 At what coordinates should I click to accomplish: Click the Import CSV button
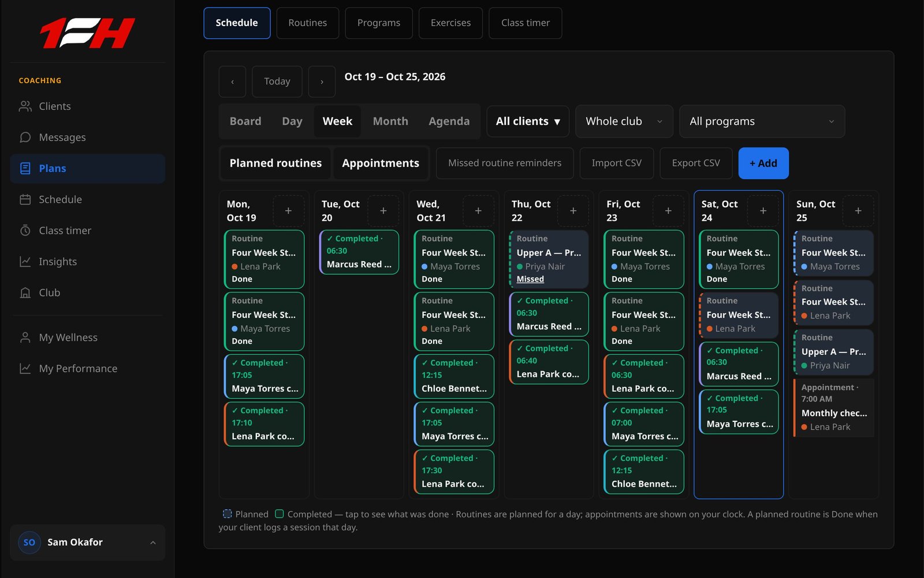[x=617, y=163]
